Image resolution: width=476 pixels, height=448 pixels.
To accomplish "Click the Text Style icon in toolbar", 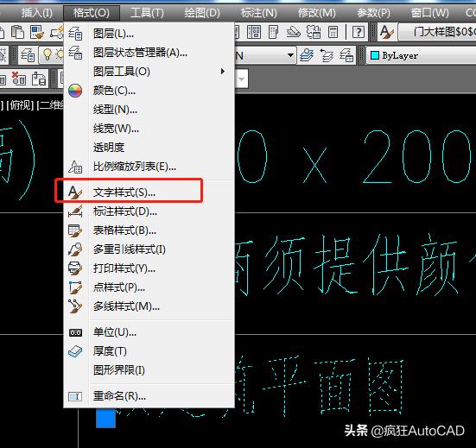I will tap(387, 32).
